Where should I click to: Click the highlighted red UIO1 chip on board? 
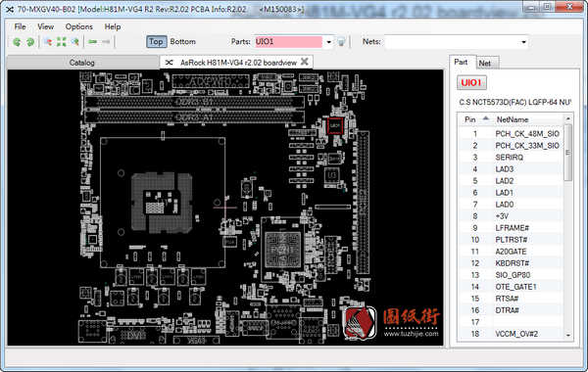click(335, 126)
